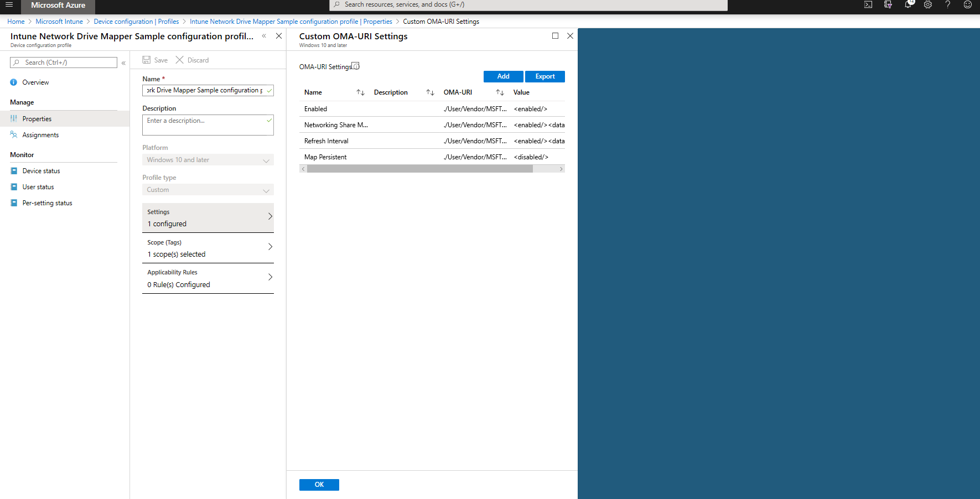Collapse the profile blade with double chevron
The image size is (980, 499).
coord(264,36)
